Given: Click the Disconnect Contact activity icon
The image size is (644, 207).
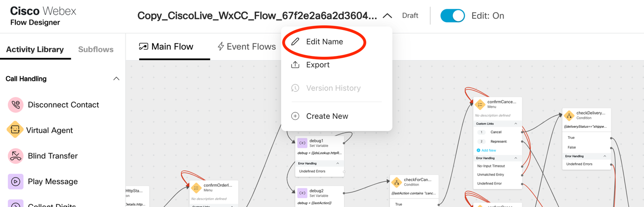Looking at the screenshot, I should pos(15,105).
